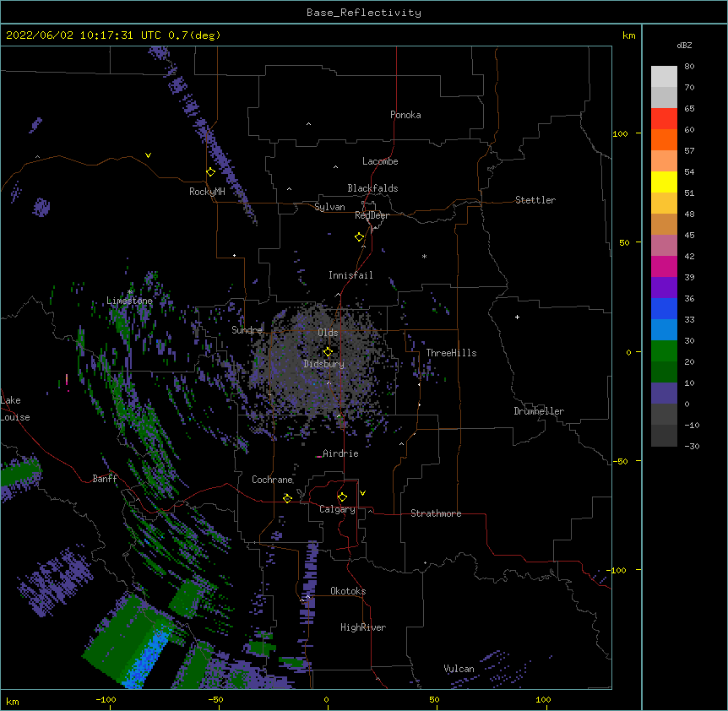Click the Blackfalds label
Viewport: 728px width, 711px height.
372,188
